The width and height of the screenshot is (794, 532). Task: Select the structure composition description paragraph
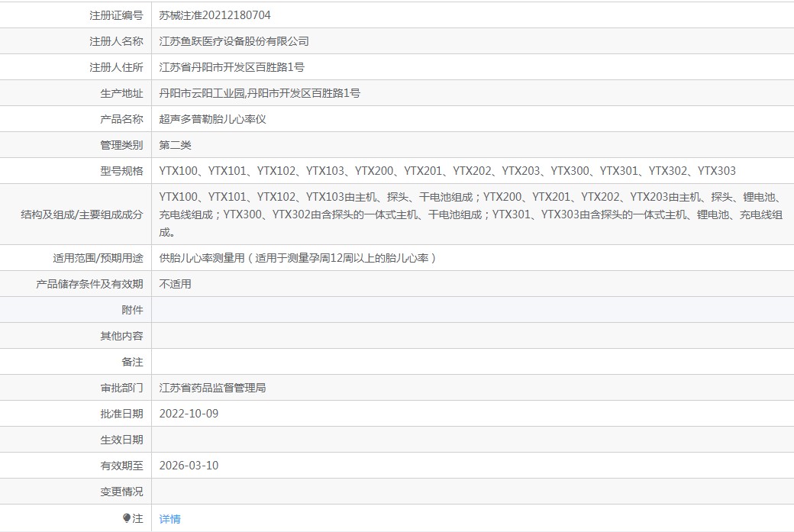coord(471,214)
